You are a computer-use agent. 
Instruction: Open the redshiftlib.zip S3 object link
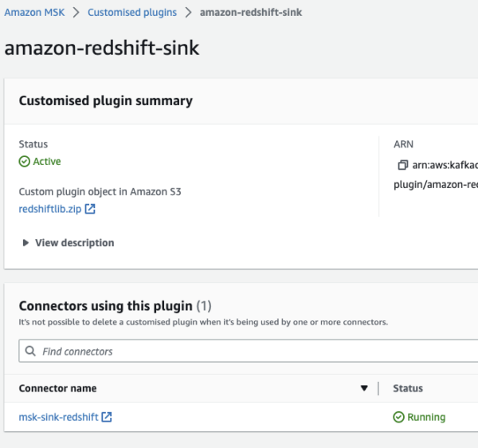pyautogui.click(x=49, y=209)
